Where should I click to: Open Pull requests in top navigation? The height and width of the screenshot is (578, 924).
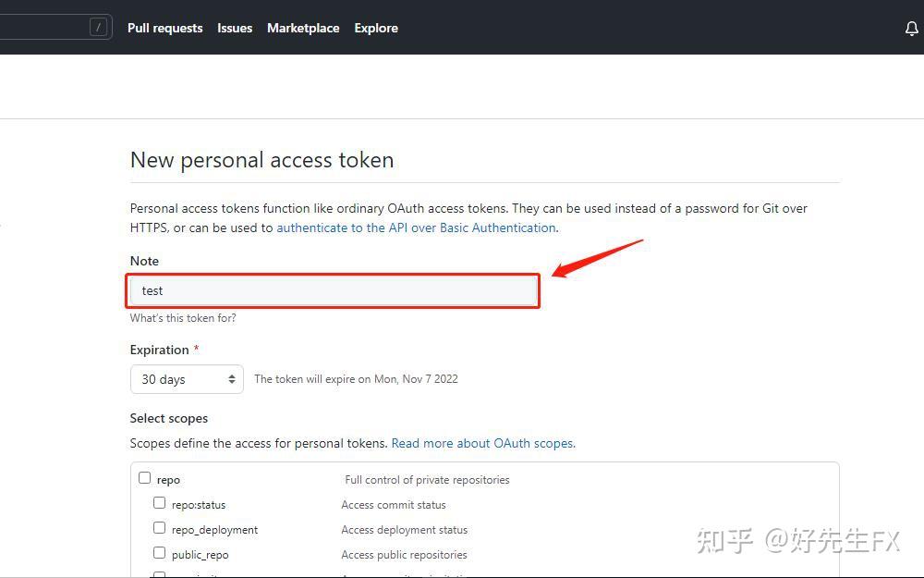165,28
